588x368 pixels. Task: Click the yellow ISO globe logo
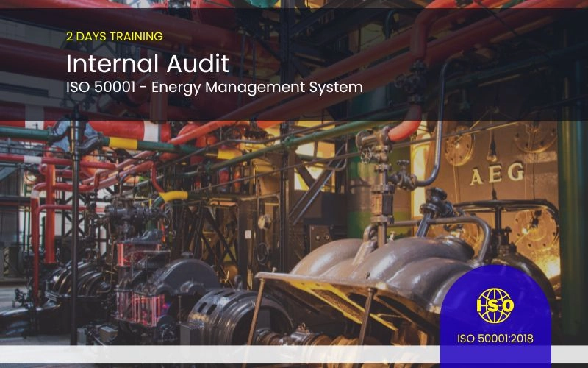(x=495, y=305)
